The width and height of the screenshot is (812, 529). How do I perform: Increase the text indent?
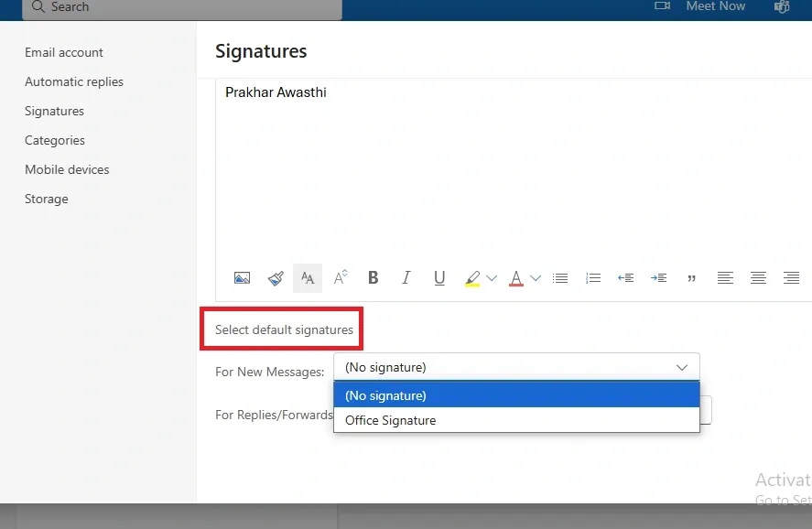point(659,278)
